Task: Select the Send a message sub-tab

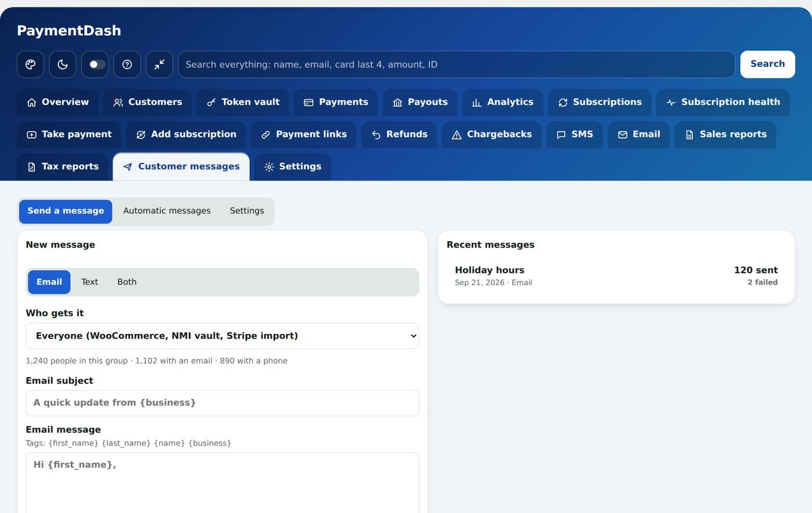Action: tap(66, 212)
